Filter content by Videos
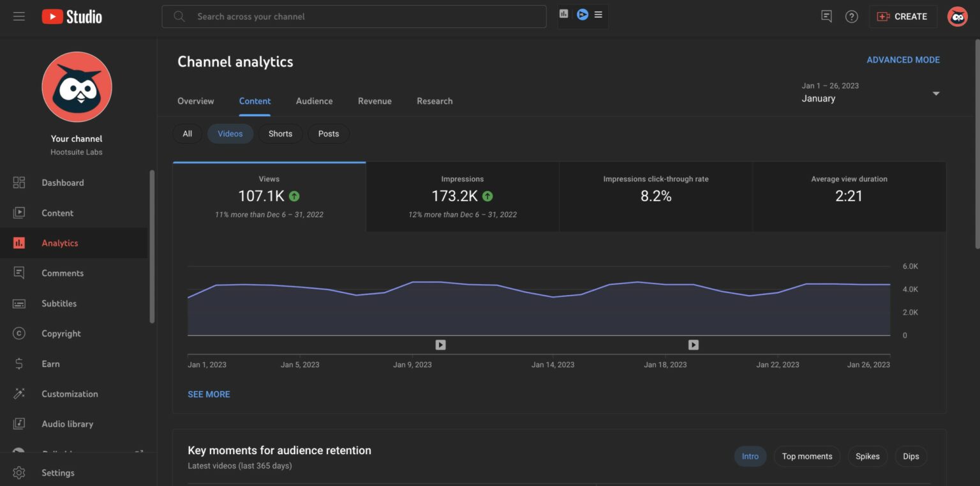980x486 pixels. point(230,133)
